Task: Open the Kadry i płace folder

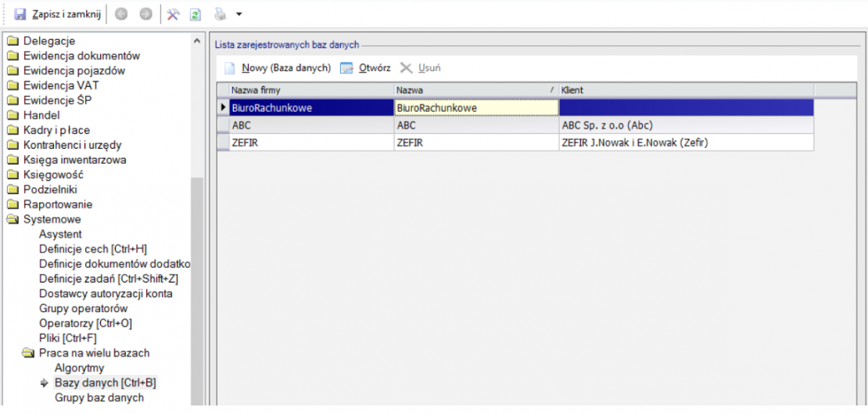Action: pos(56,130)
